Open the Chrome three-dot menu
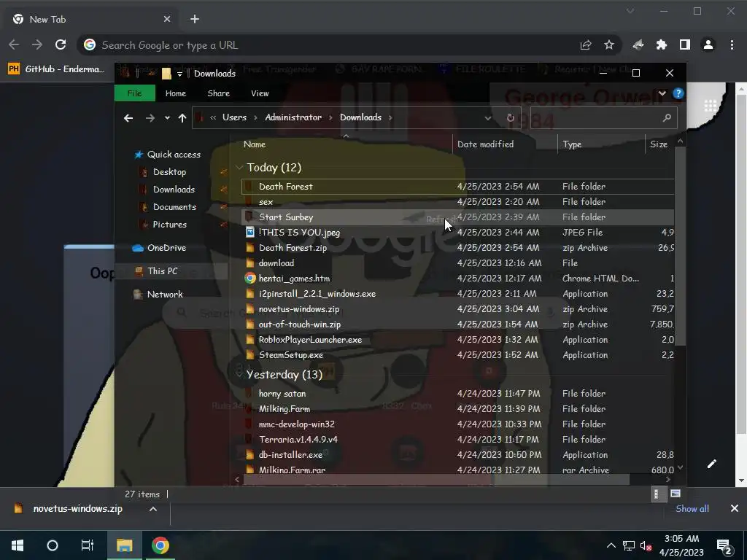This screenshot has width=747, height=560. (x=732, y=44)
